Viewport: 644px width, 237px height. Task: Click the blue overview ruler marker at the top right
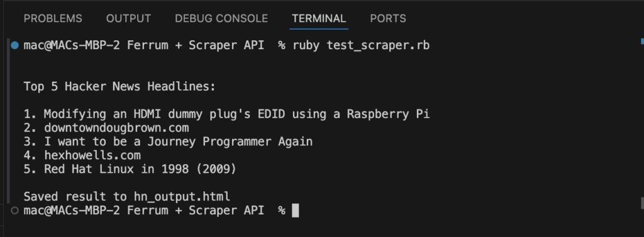tap(642, 41)
